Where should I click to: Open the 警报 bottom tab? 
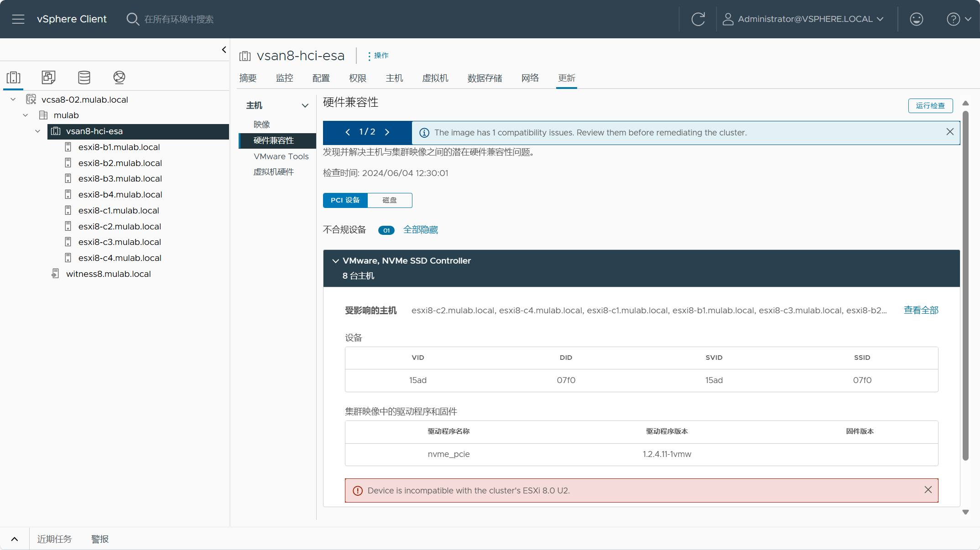point(100,539)
